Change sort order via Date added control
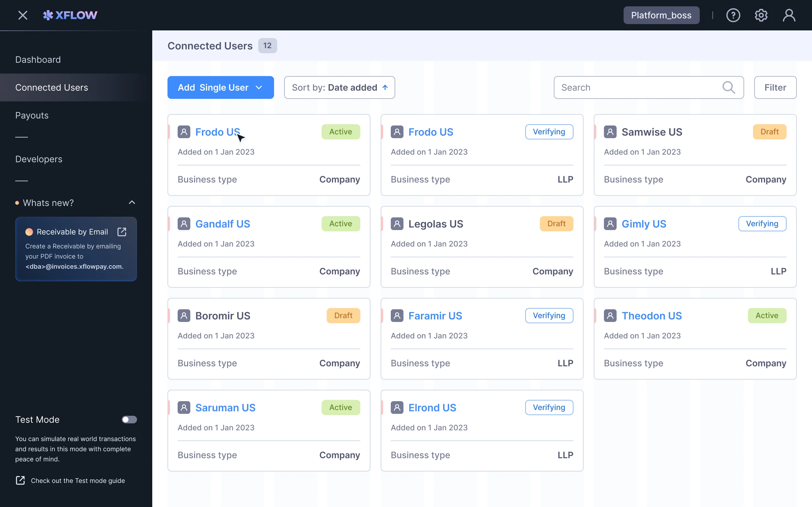 (339, 87)
